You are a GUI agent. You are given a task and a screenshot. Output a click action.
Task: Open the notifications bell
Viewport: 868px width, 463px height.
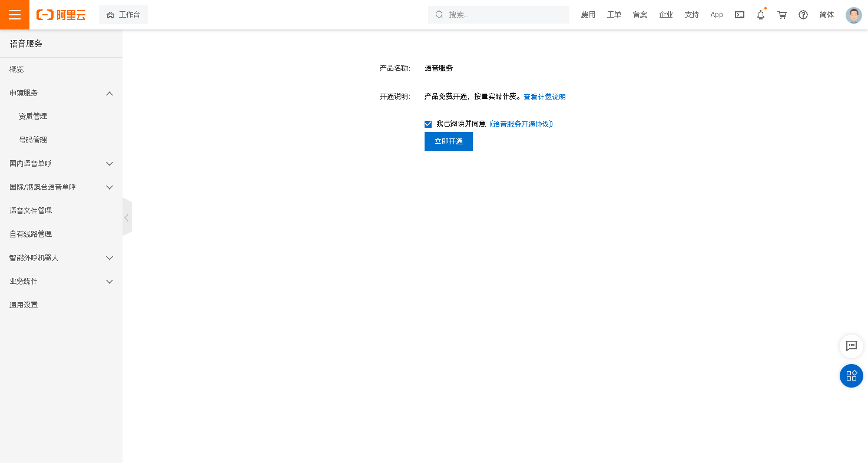pyautogui.click(x=761, y=15)
